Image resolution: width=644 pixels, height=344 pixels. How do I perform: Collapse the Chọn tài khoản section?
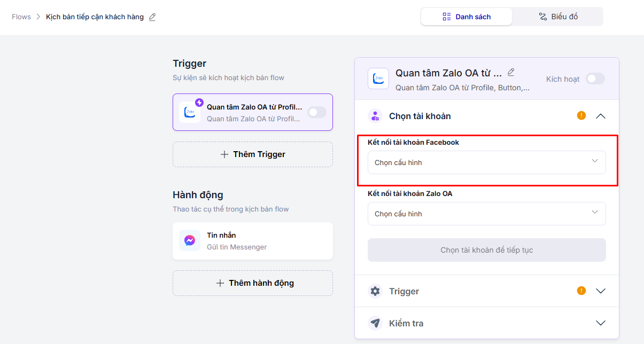601,116
